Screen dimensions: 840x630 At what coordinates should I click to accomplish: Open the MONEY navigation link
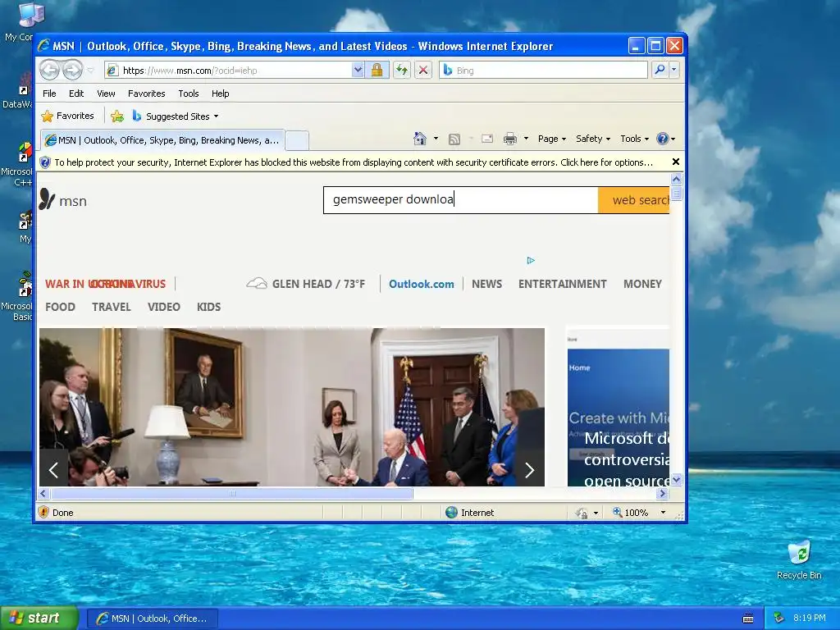pyautogui.click(x=642, y=284)
